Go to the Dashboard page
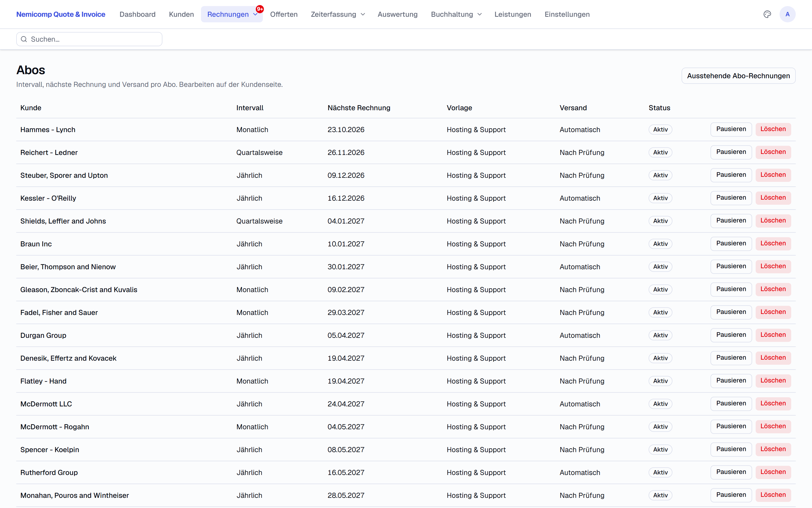Screen dimensions: 812x508 tap(138, 14)
